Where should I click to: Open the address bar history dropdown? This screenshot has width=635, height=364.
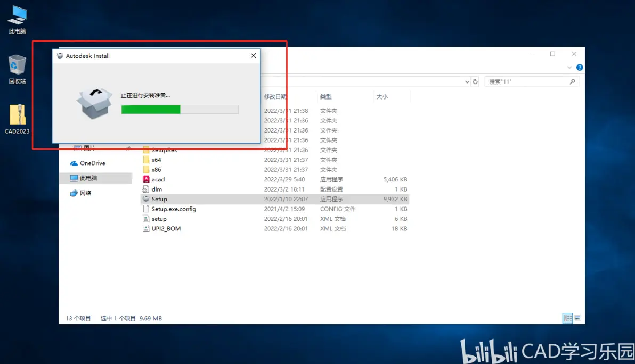tap(467, 82)
